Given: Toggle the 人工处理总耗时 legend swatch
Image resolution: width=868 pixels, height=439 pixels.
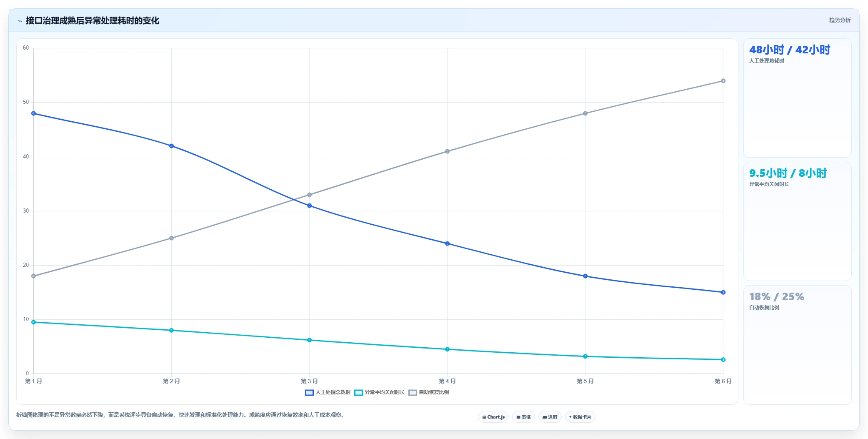Looking at the screenshot, I should (x=309, y=393).
